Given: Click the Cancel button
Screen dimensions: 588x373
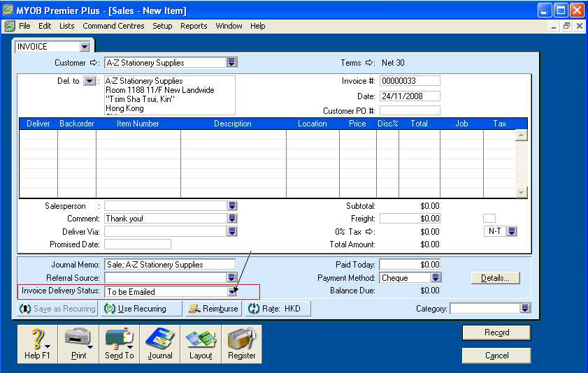Looking at the screenshot, I should pos(496,356).
